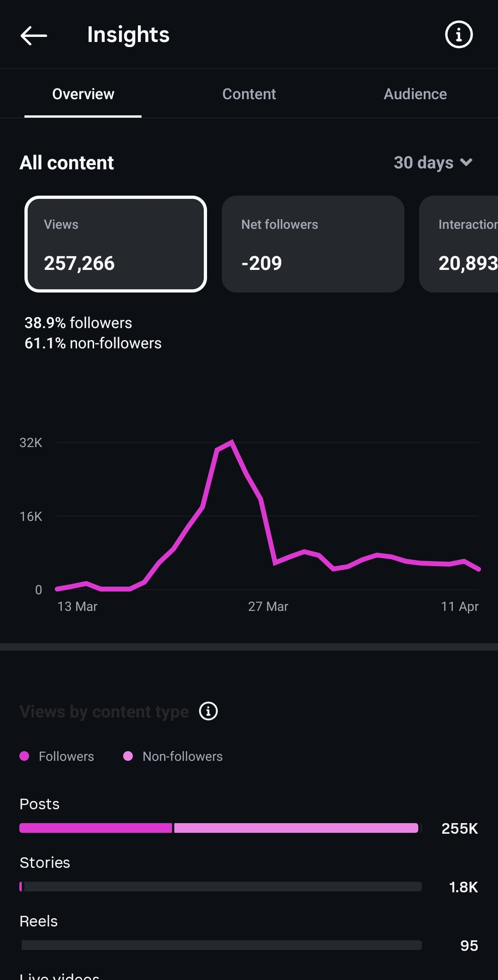Switch to the Content tab
This screenshot has width=498, height=980.
(249, 94)
